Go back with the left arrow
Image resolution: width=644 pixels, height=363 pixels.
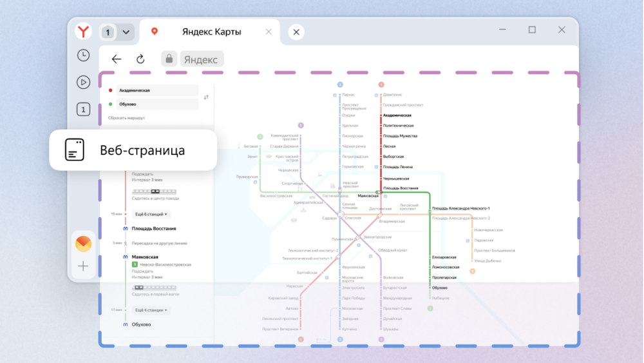pyautogui.click(x=117, y=59)
